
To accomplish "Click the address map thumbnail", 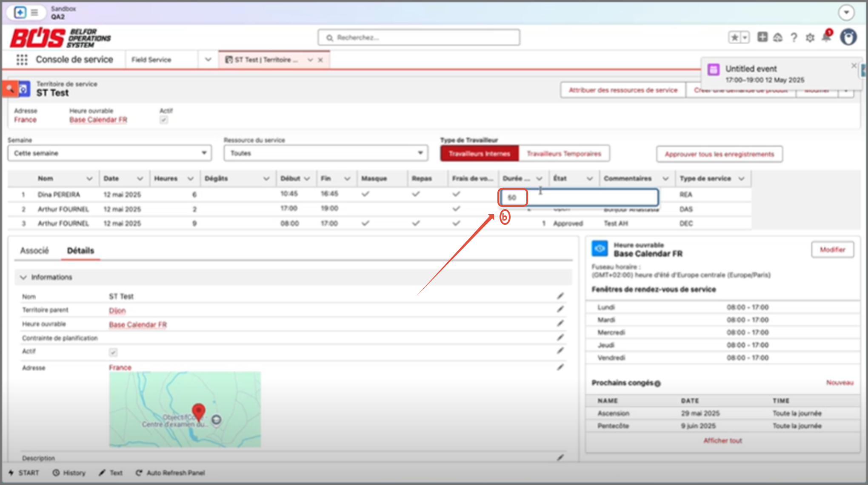I will click(185, 409).
